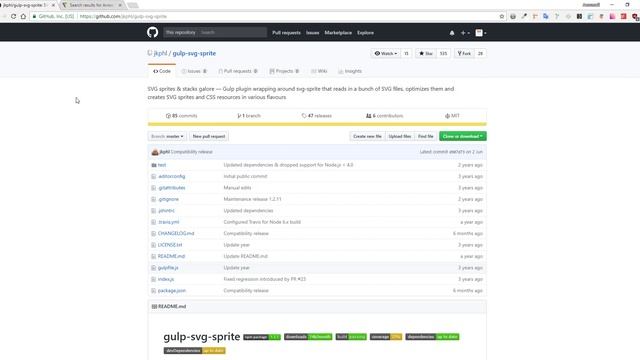Open Explore in top navigation
The image size is (640, 360).
coord(365,33)
